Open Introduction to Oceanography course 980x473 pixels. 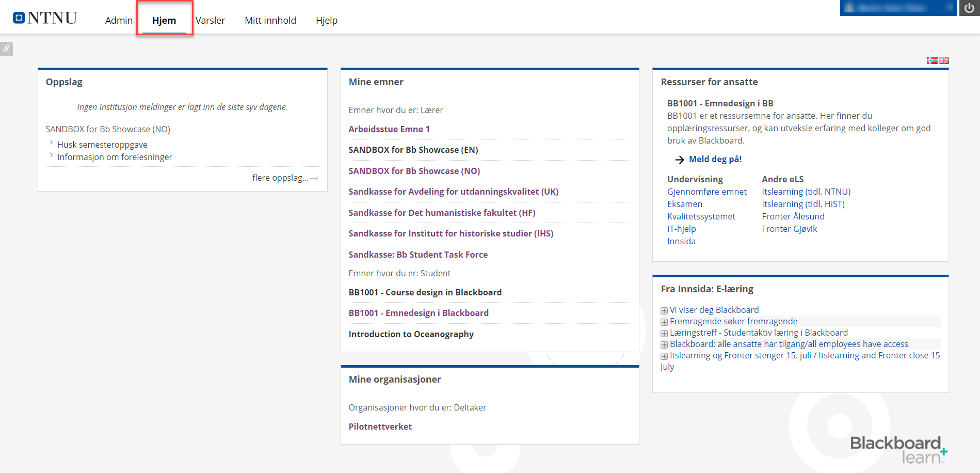411,334
